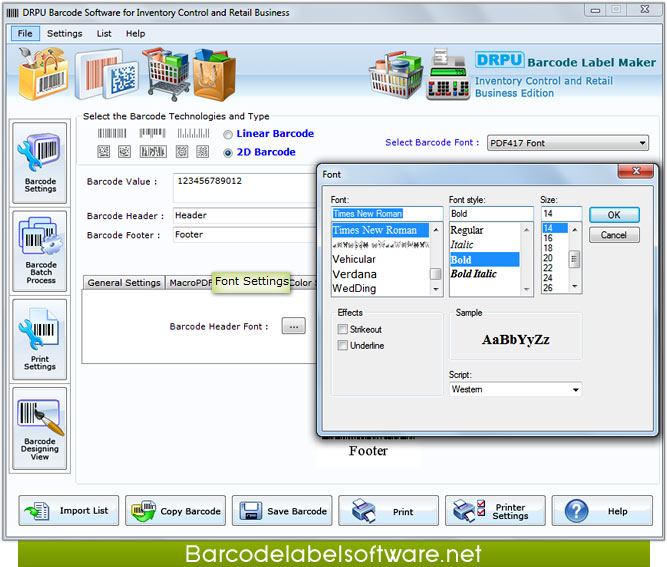This screenshot has width=667, height=567.
Task: Click the Font name text field
Action: (x=387, y=214)
